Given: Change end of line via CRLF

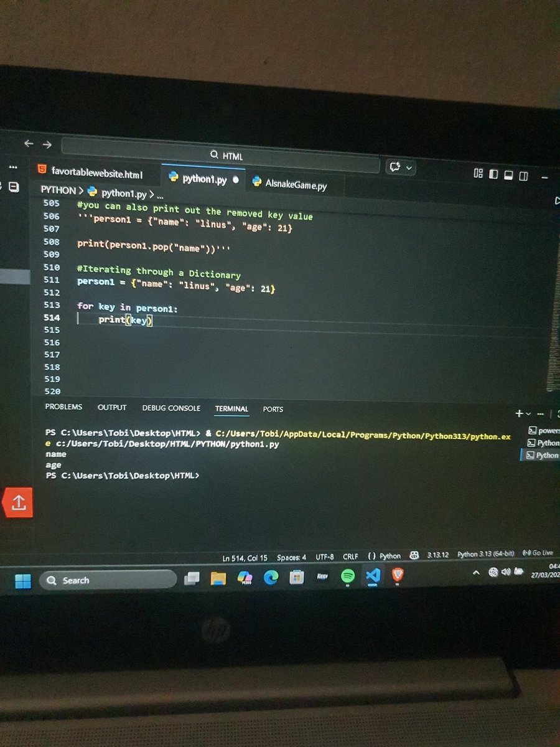Looking at the screenshot, I should [350, 557].
